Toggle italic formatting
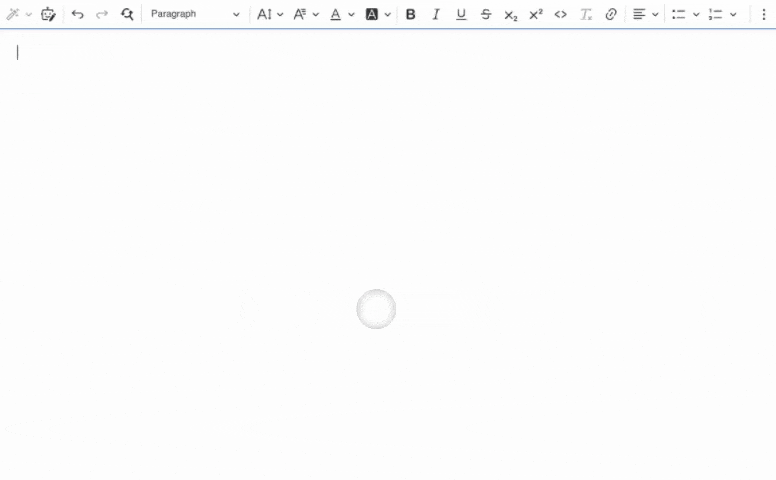The width and height of the screenshot is (776, 480). click(x=435, y=14)
